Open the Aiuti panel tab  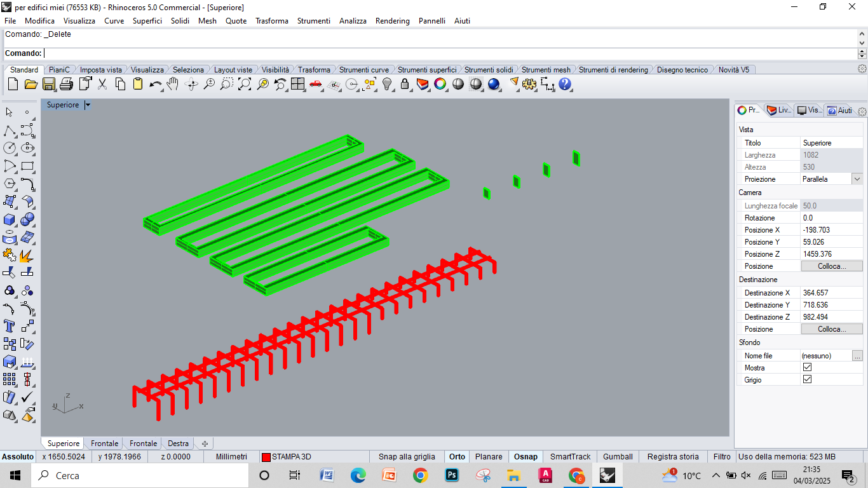[839, 110]
